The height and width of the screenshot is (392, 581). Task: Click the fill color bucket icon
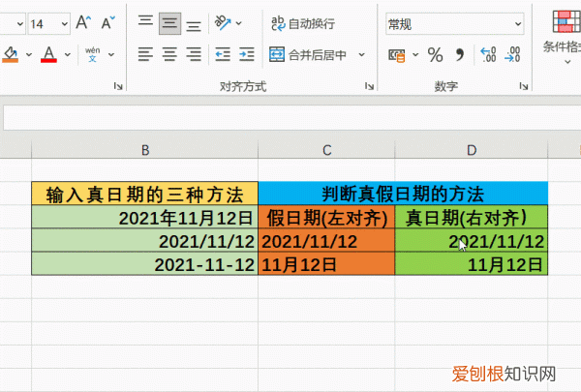coord(11,54)
